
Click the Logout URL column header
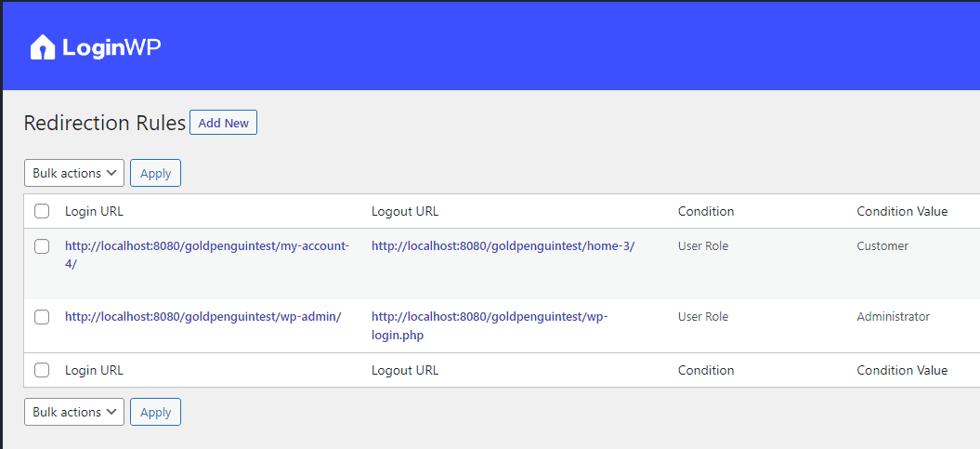point(405,211)
